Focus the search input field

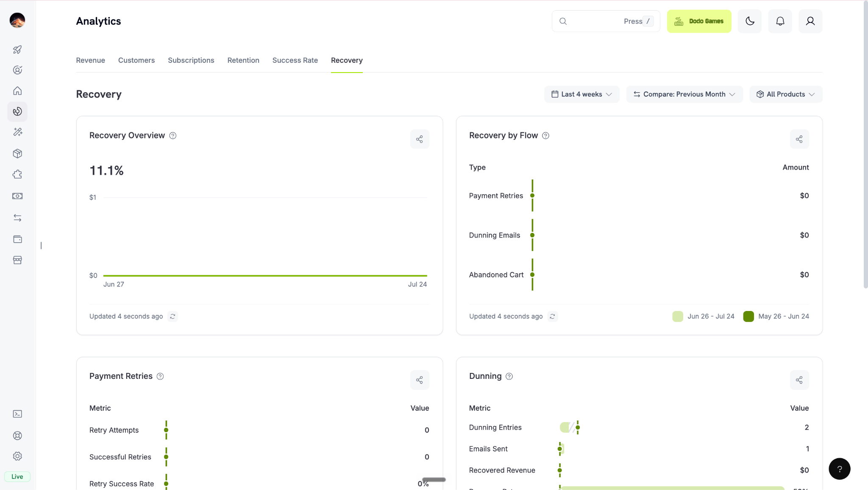[x=606, y=21]
